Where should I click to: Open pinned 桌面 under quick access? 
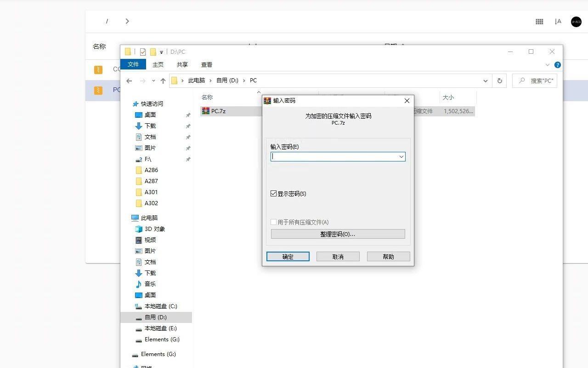pyautogui.click(x=150, y=115)
